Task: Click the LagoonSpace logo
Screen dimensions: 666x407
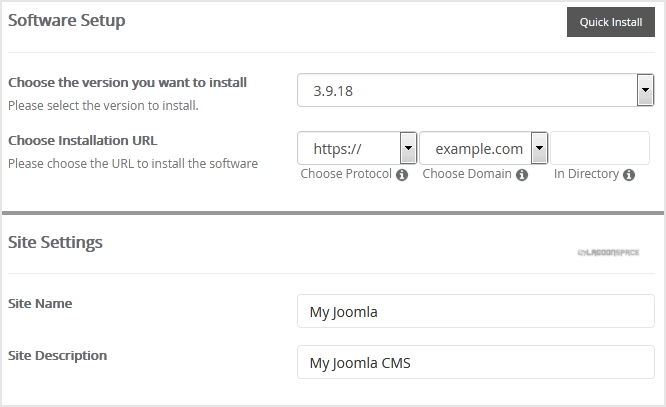Action: click(x=609, y=252)
